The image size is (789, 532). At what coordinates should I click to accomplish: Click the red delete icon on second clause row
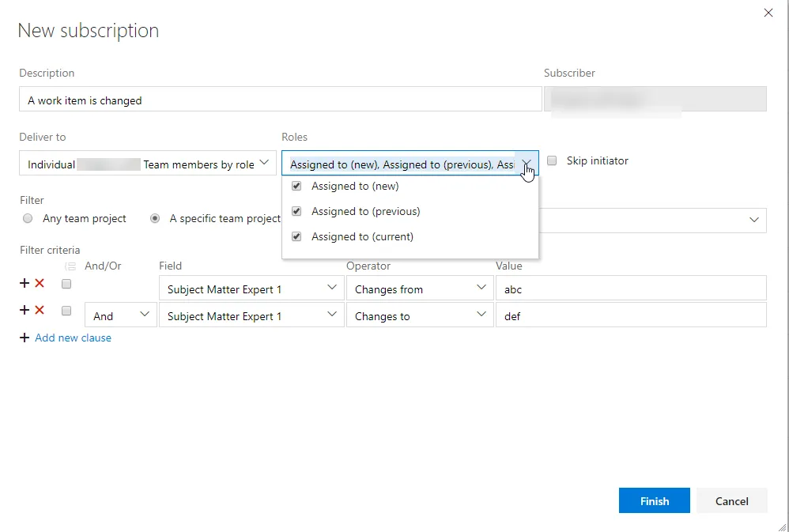click(x=40, y=310)
